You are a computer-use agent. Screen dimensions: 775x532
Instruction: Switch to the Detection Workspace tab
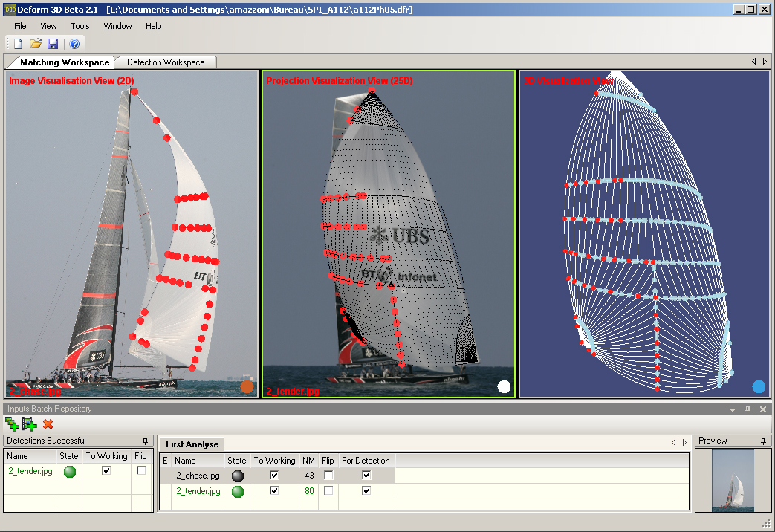pyautogui.click(x=166, y=62)
